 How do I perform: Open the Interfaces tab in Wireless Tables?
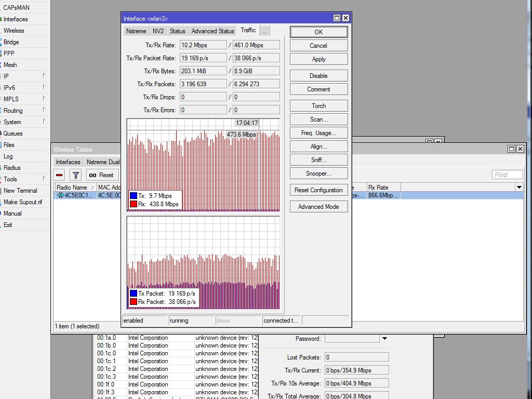(68, 162)
